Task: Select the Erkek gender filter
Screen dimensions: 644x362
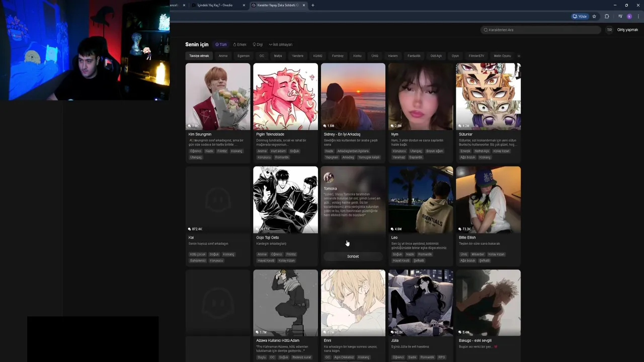Action: [240, 44]
